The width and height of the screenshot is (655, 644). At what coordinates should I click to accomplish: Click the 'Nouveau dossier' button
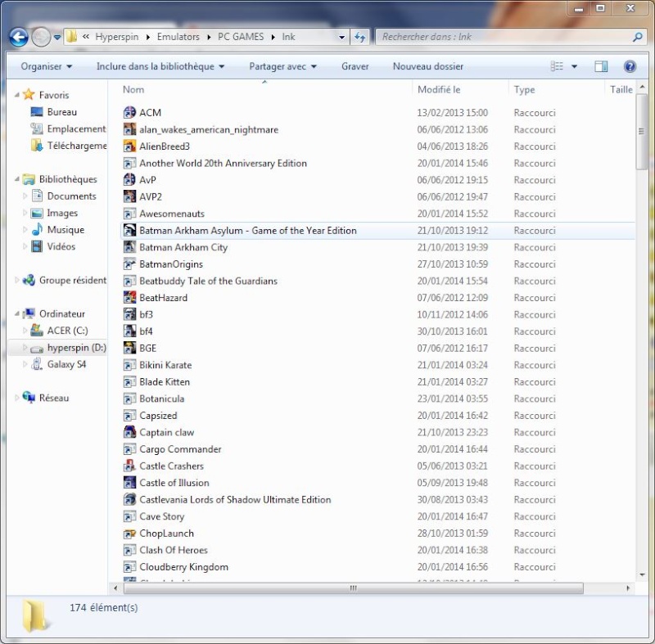pyautogui.click(x=427, y=66)
